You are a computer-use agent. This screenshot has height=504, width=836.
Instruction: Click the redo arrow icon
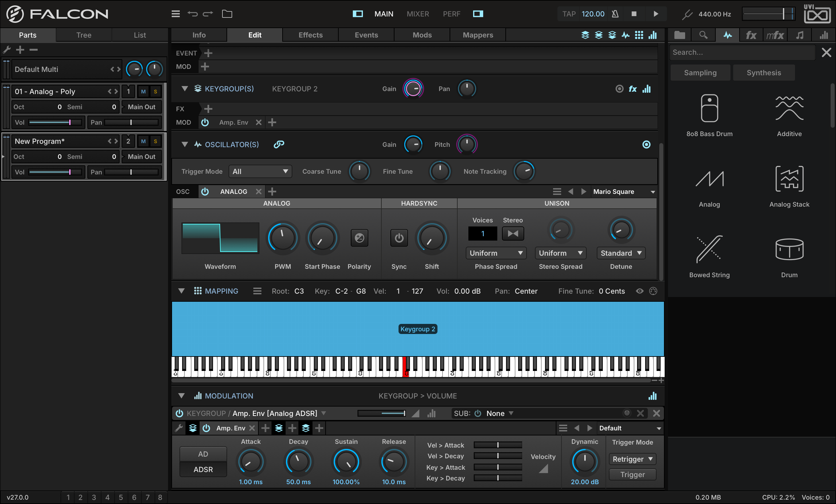pyautogui.click(x=208, y=14)
